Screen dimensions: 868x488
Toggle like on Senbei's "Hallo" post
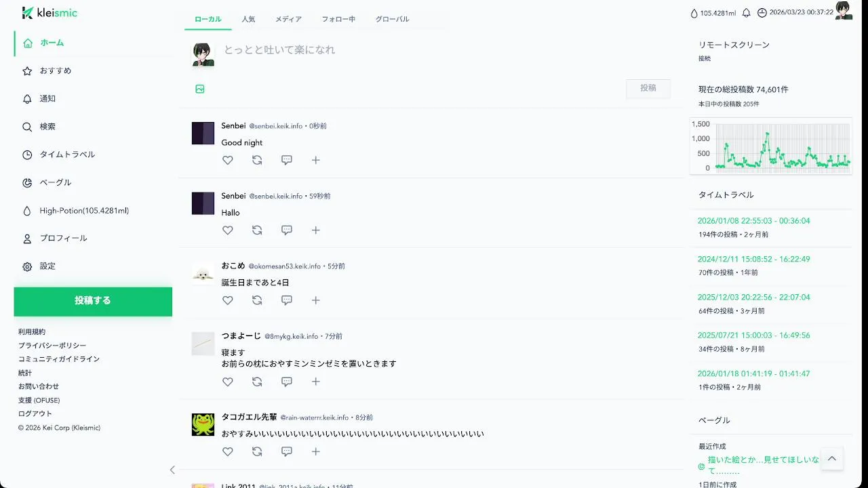coord(228,230)
